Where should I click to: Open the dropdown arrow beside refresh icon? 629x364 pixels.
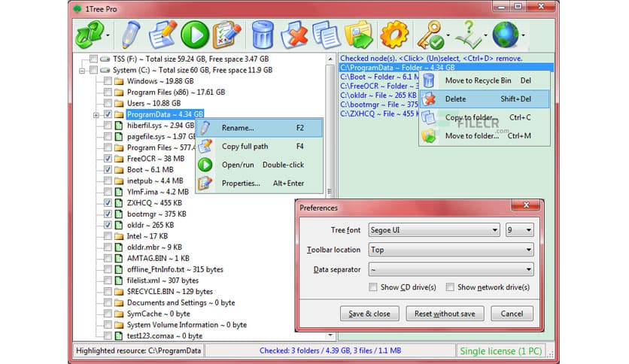pyautogui.click(x=108, y=35)
